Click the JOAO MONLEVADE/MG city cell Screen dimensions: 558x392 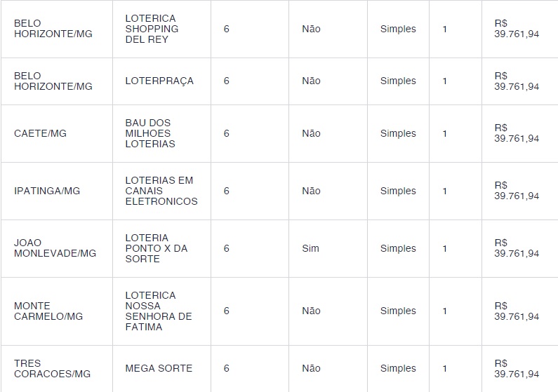tap(55, 248)
